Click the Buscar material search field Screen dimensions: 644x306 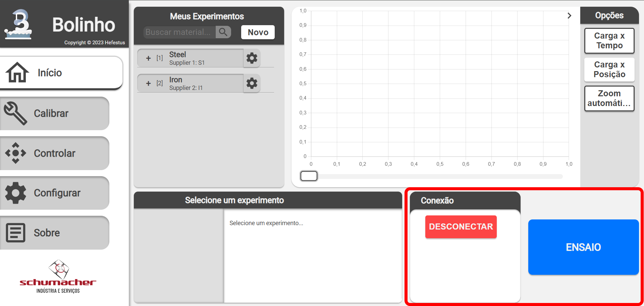pos(179,32)
